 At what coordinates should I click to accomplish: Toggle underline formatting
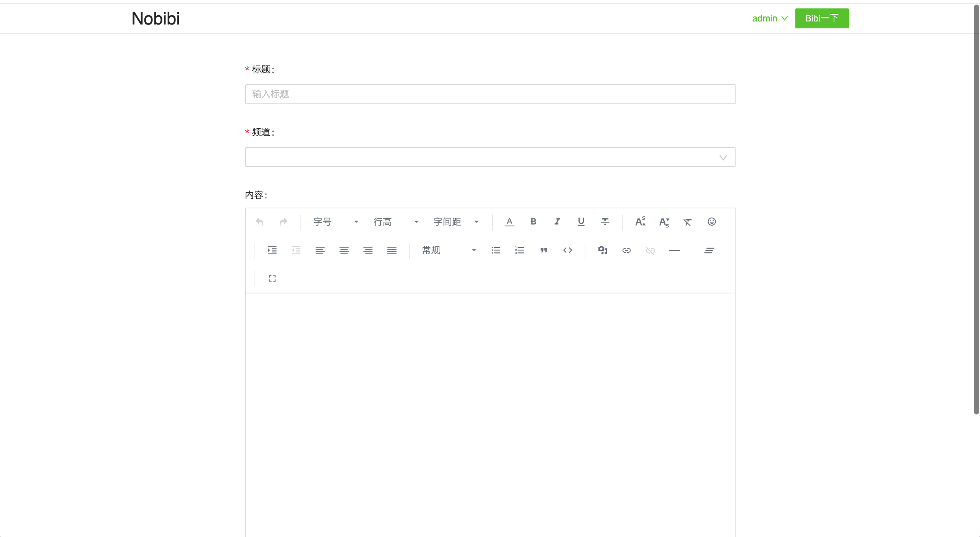(581, 222)
